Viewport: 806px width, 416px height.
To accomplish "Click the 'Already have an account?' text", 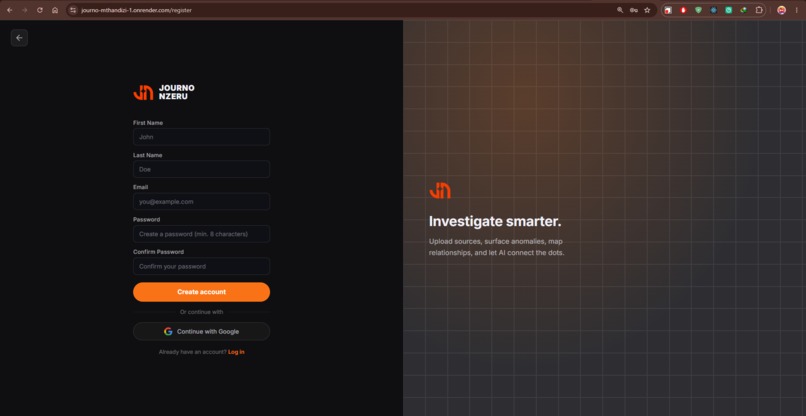I will point(192,352).
